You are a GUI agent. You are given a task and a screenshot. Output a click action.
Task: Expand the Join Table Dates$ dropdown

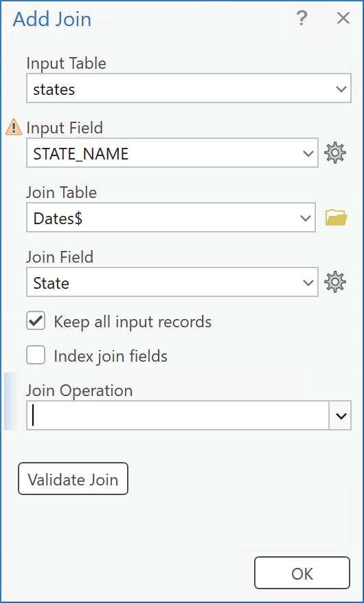[306, 218]
